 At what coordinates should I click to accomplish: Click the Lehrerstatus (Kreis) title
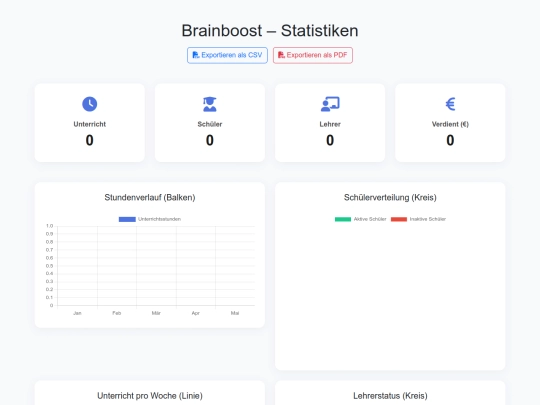[390, 396]
